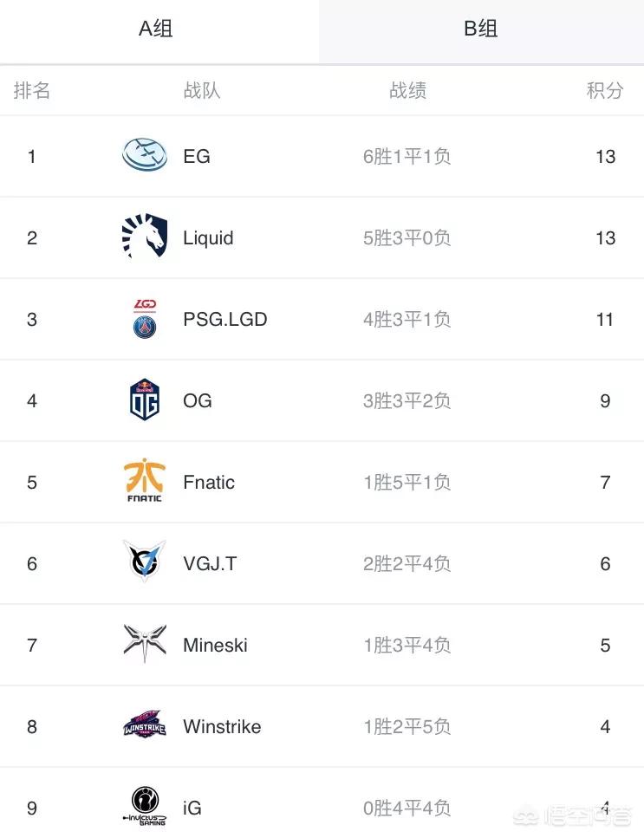Tap the 排名 column header
Viewport: 644px width, 838px height.
coord(32,90)
